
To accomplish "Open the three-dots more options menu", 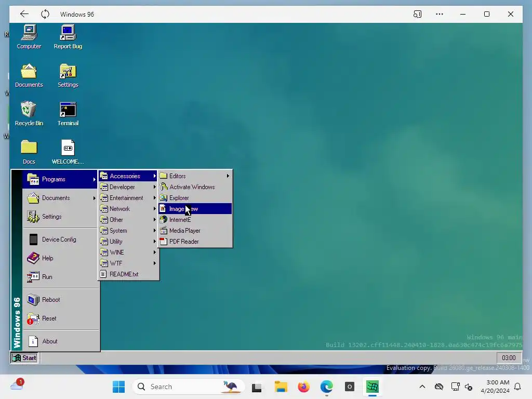I will (440, 14).
